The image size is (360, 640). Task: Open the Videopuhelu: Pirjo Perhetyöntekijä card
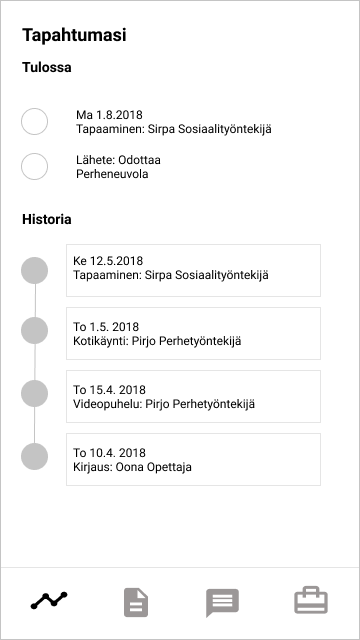click(x=193, y=396)
